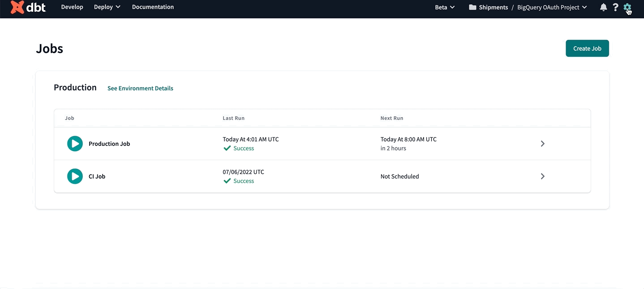Click the Success checkmark for Production Job
644x289 pixels.
pyautogui.click(x=227, y=148)
